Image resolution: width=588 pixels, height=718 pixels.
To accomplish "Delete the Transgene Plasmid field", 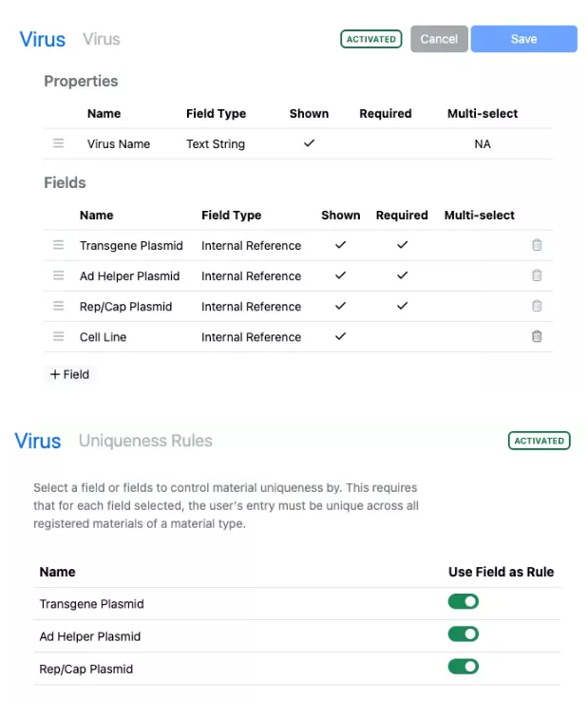I will 537,245.
